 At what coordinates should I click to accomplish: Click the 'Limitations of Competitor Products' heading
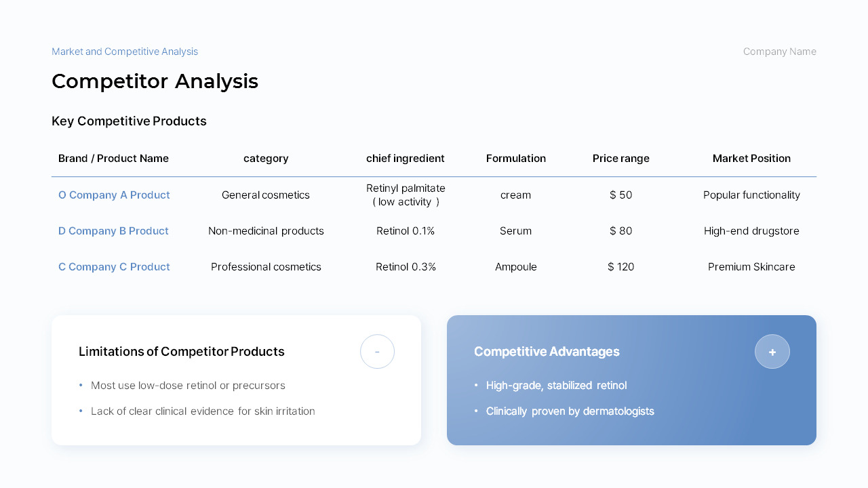182,352
